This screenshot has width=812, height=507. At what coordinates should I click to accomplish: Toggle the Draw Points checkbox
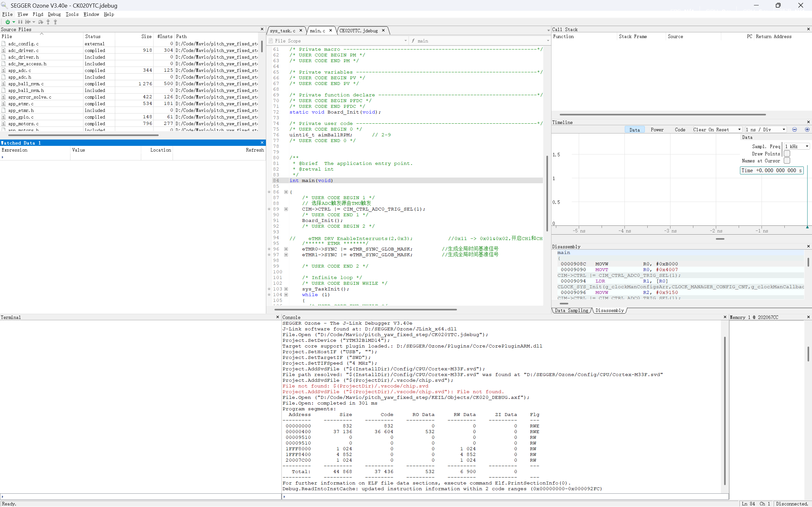[x=787, y=153]
